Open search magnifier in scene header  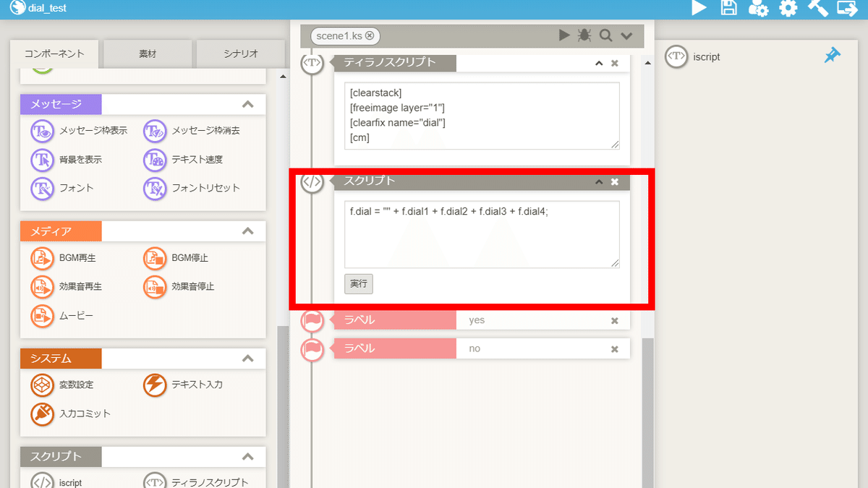tap(605, 35)
